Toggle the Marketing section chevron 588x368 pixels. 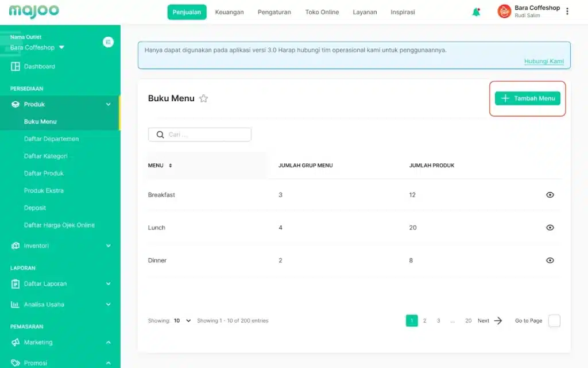tap(108, 342)
